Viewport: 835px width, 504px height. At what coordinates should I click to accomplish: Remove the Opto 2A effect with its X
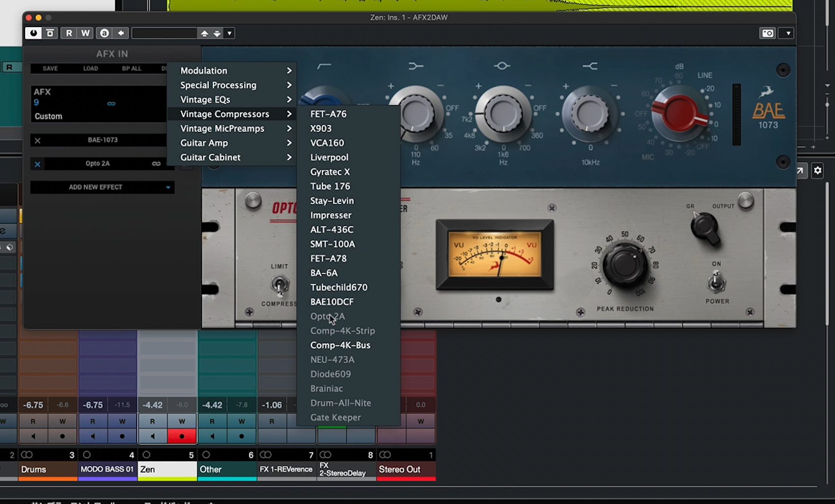click(x=37, y=164)
